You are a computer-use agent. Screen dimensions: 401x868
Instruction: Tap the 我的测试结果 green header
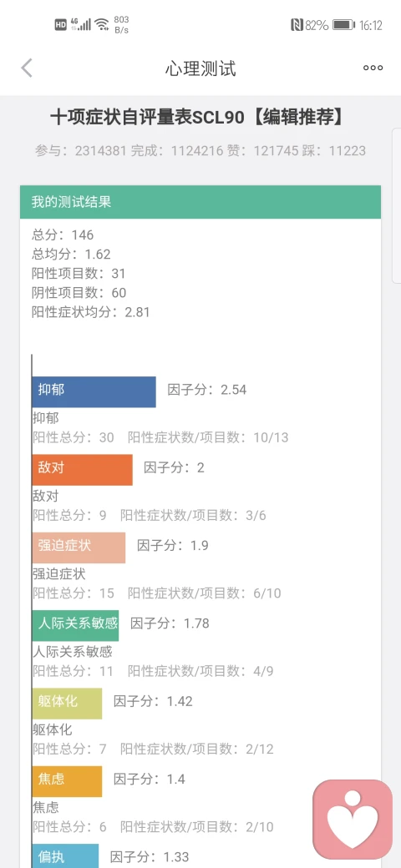coord(200,202)
